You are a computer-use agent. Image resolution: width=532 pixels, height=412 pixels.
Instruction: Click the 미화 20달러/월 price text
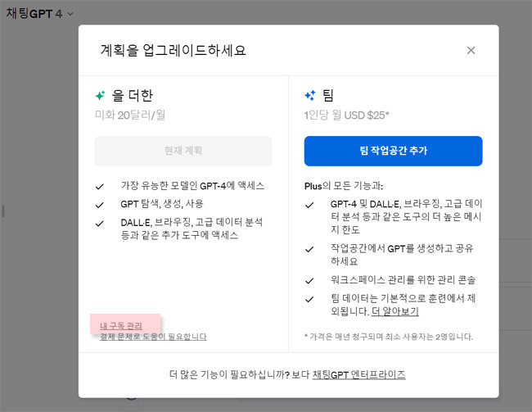(x=130, y=115)
